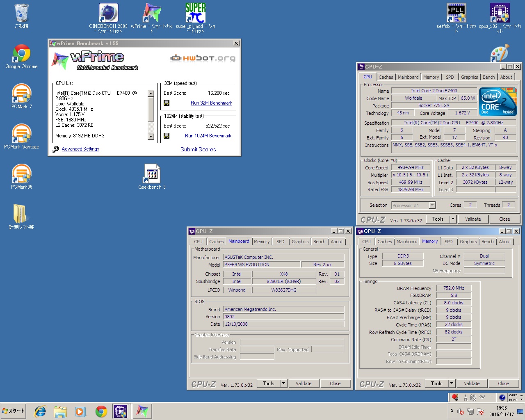The height and width of the screenshot is (420, 525).
Task: Click Chrome icon in the taskbar
Action: coord(101,411)
